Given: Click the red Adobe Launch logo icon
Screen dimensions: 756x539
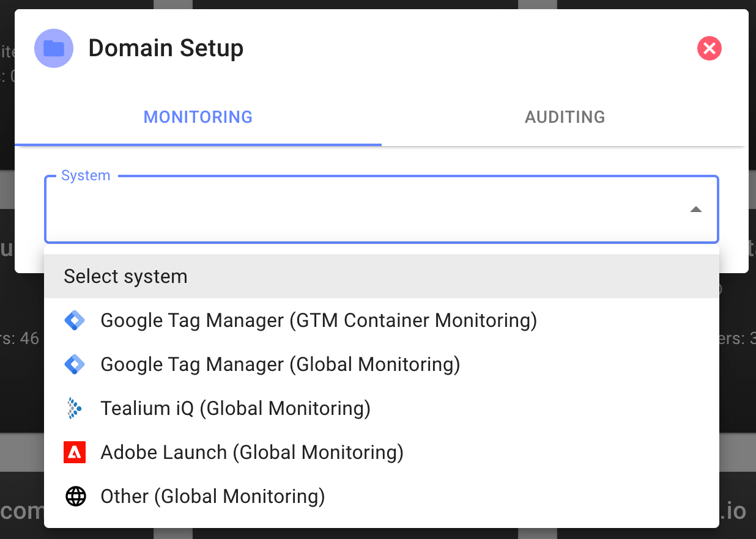Looking at the screenshot, I should [75, 452].
